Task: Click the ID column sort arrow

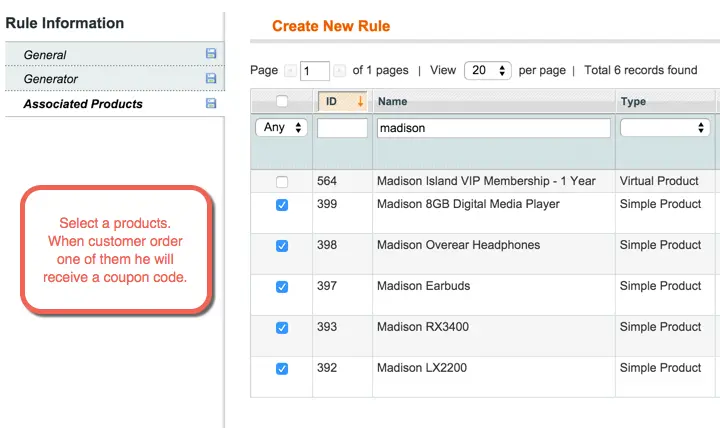Action: 360,101
